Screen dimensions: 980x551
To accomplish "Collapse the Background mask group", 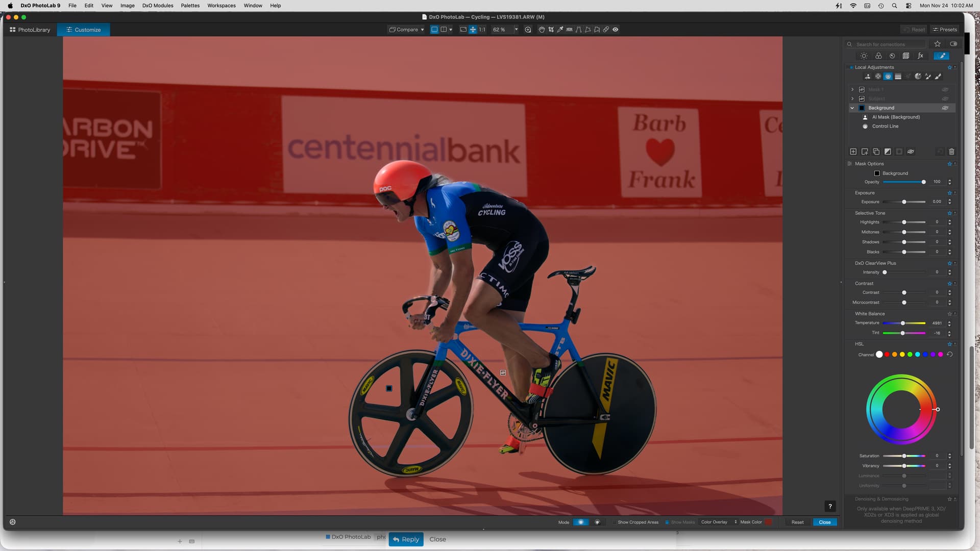I will 852,108.
